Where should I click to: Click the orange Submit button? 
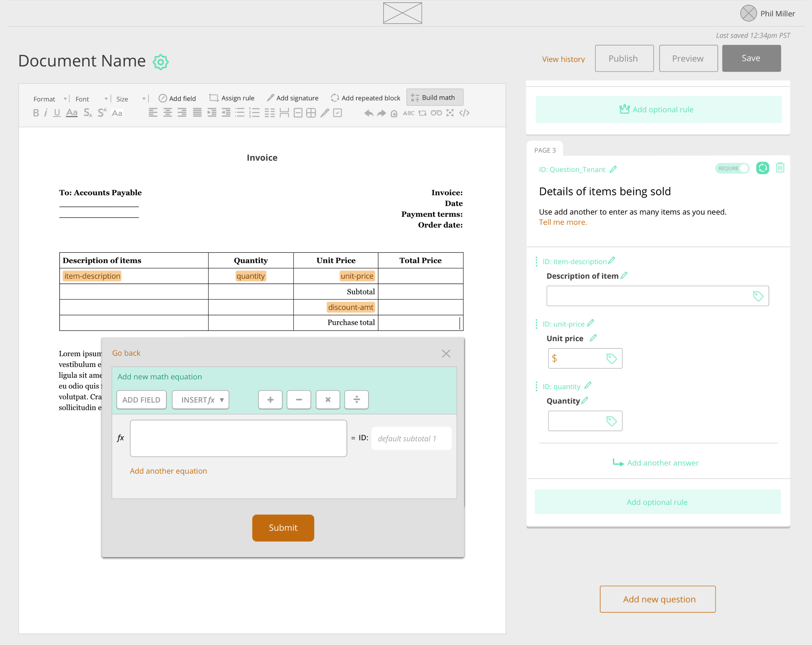click(x=283, y=528)
